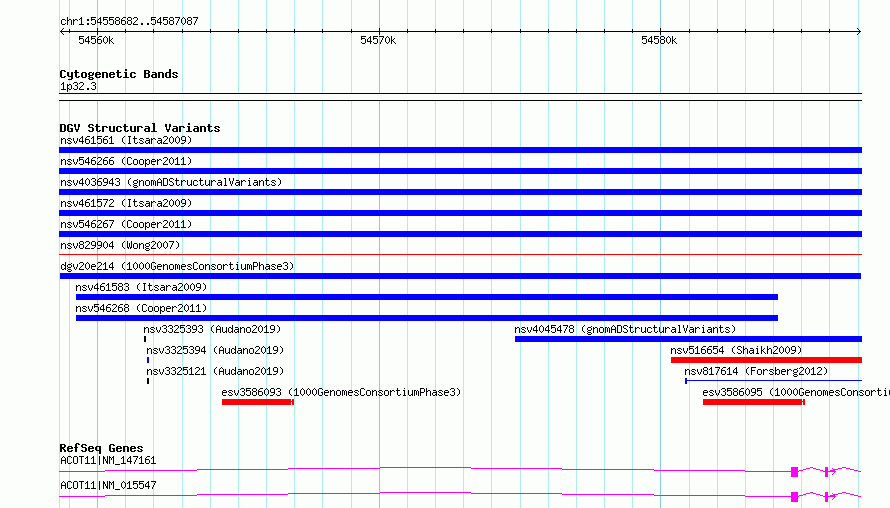Click nsv461572 (Itsara2009) label
This screenshot has width=890, height=508.
pos(126,203)
